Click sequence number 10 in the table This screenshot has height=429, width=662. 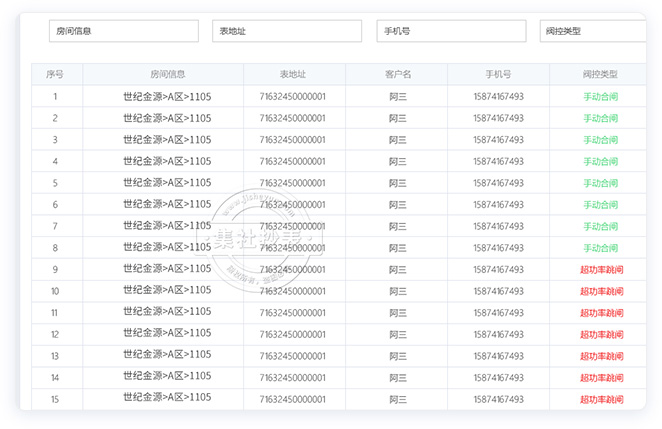55,291
